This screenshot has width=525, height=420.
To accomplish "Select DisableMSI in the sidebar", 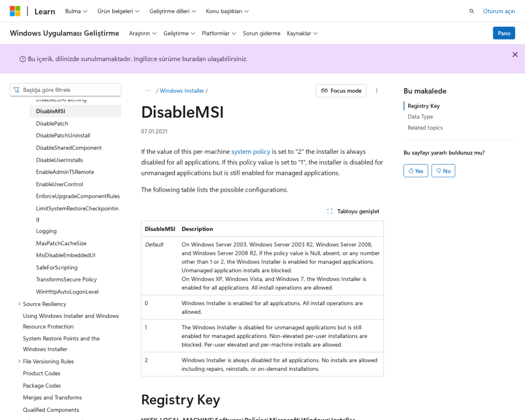I will (x=75, y=111).
